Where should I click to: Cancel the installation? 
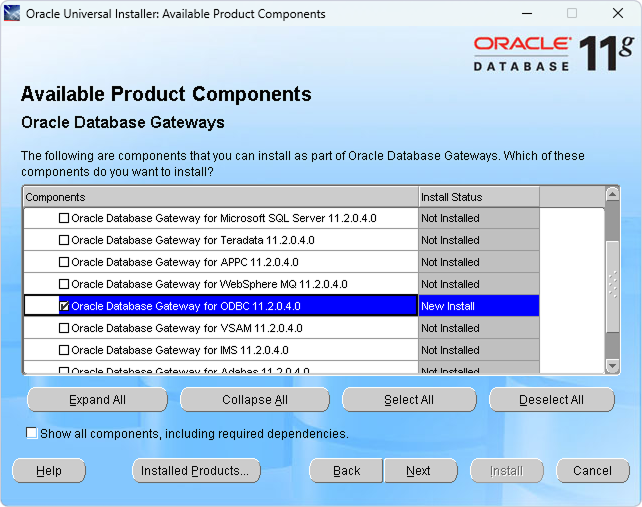tap(592, 471)
